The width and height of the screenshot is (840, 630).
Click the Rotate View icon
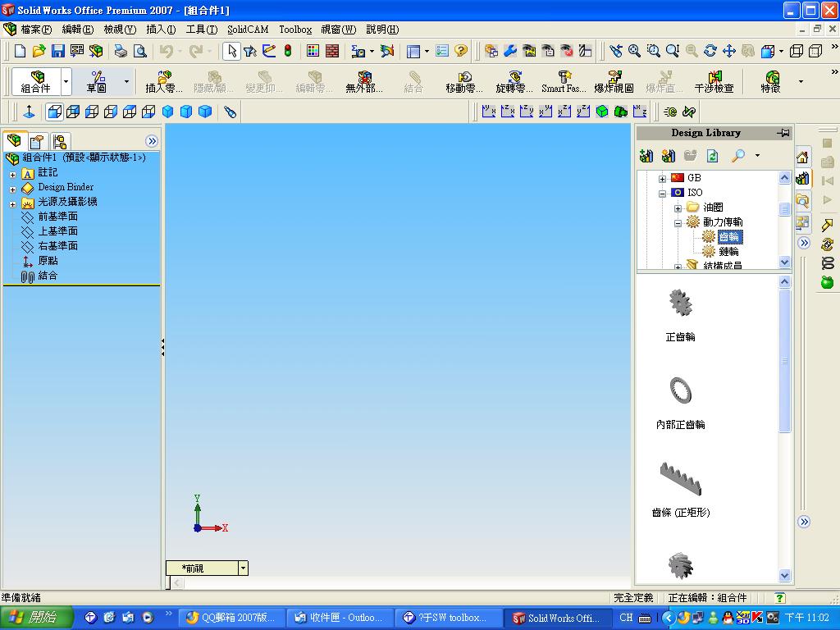(x=710, y=51)
